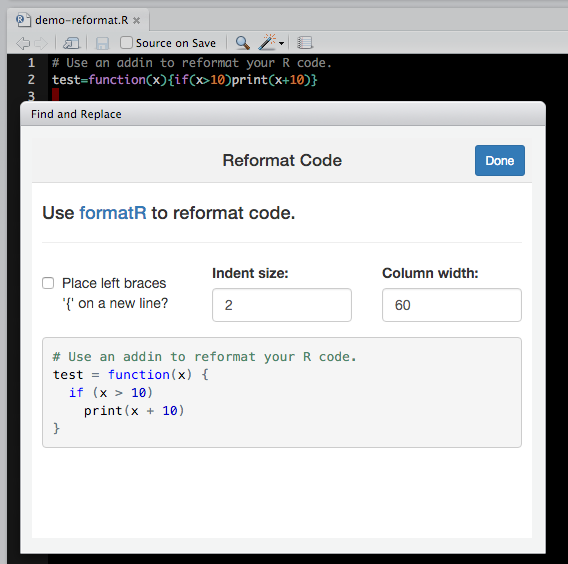Show document in new window icon
This screenshot has height=564, width=568.
click(71, 43)
